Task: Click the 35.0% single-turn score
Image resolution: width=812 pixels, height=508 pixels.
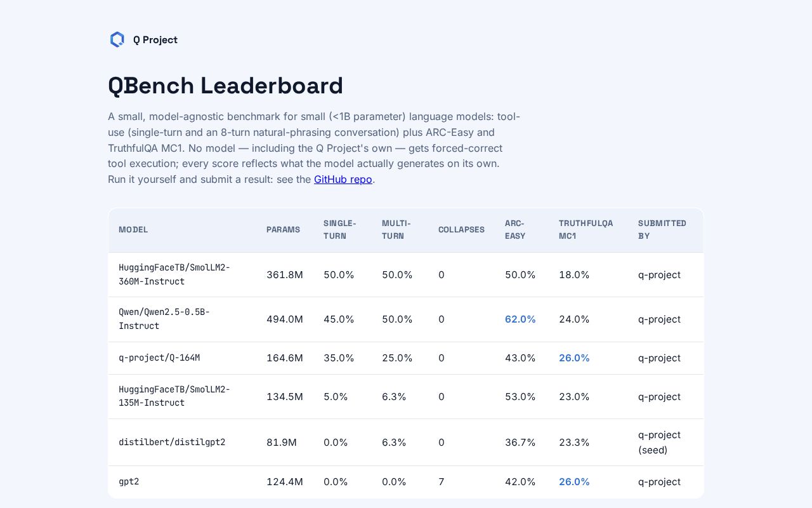Action: (339, 358)
